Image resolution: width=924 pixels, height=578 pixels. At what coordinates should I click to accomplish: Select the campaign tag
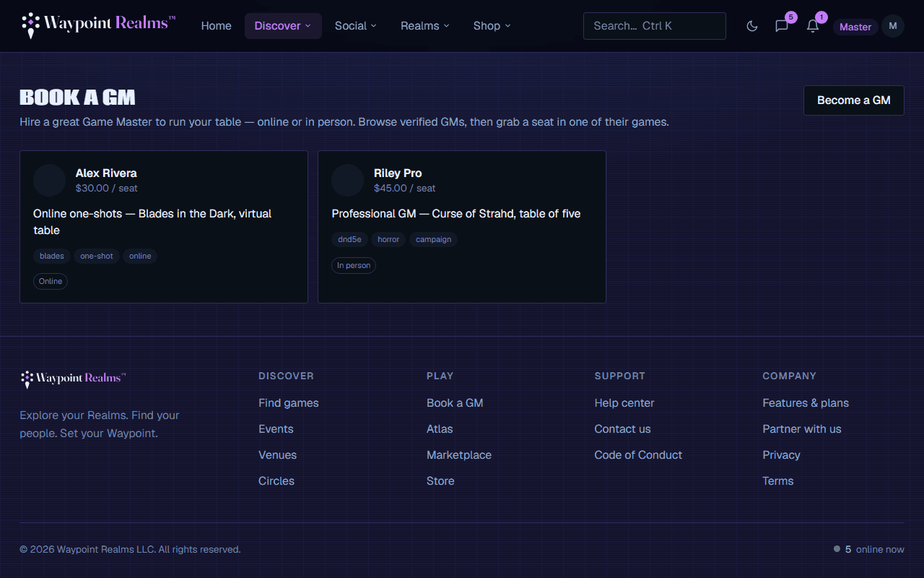pyautogui.click(x=433, y=239)
